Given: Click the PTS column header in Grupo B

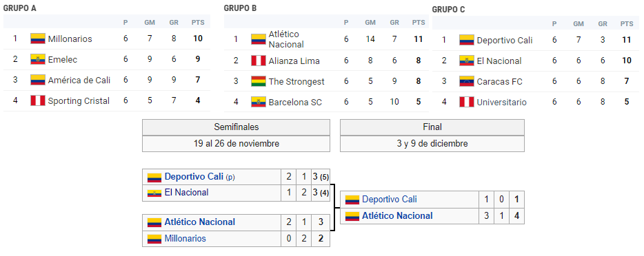Looking at the screenshot, I should (x=419, y=23).
